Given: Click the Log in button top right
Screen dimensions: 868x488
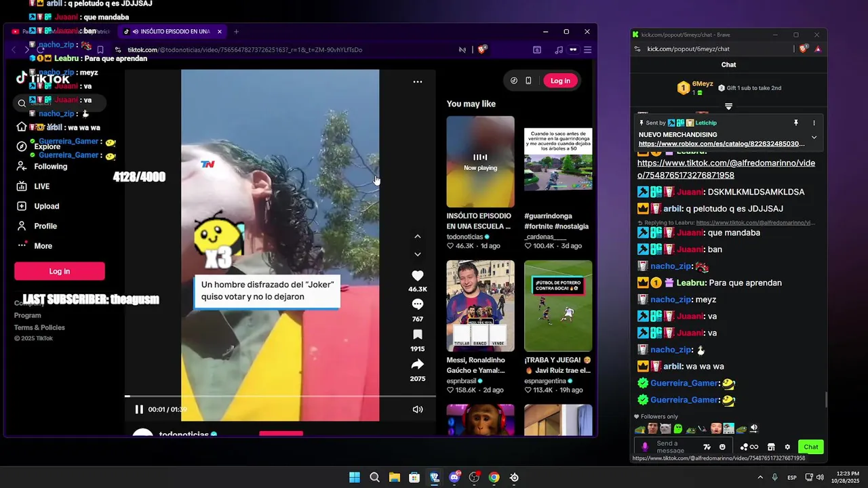Looking at the screenshot, I should [560, 81].
